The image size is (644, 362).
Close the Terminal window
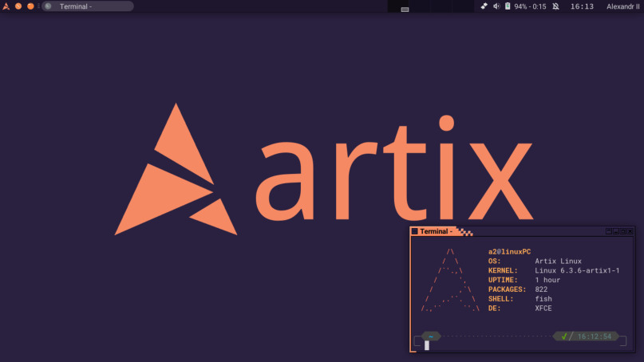coord(630,231)
